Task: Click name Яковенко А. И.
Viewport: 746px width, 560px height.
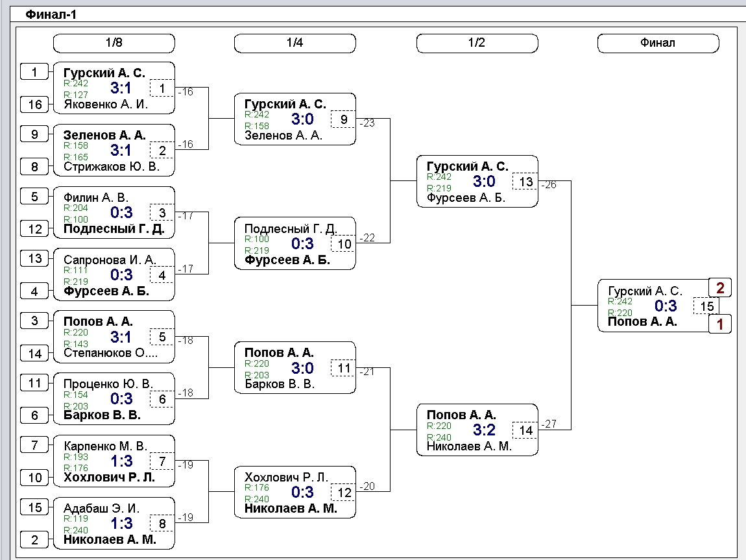Action: [106, 104]
